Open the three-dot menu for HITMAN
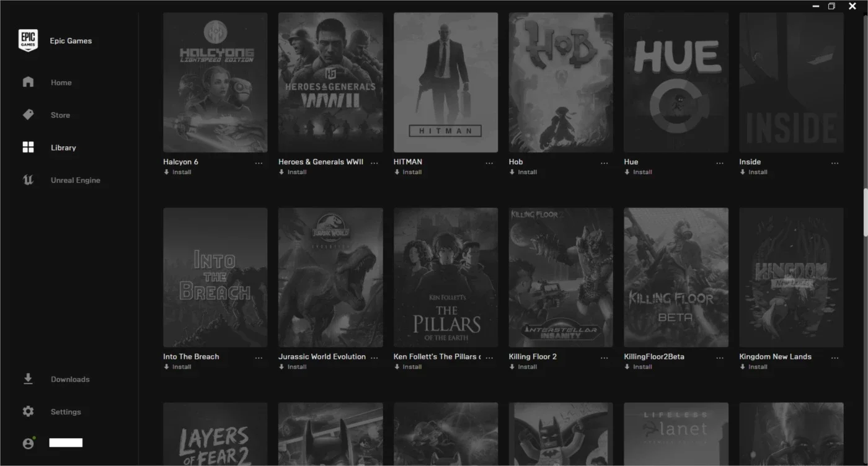The image size is (868, 466). [x=489, y=164]
